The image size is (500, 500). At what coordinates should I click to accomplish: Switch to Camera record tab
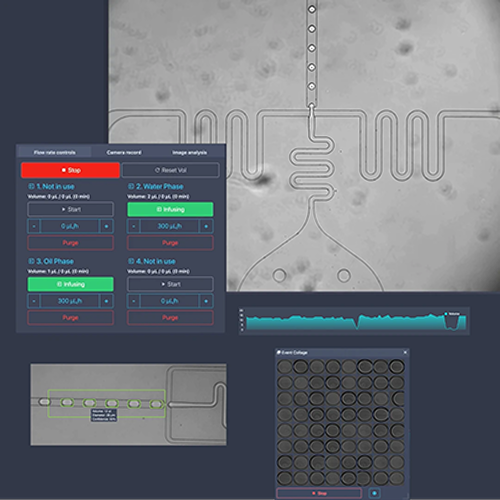pyautogui.click(x=124, y=152)
